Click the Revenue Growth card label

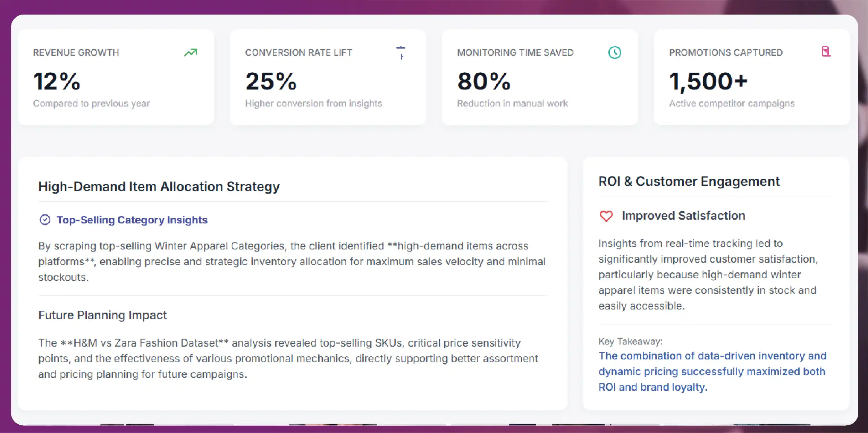(76, 53)
